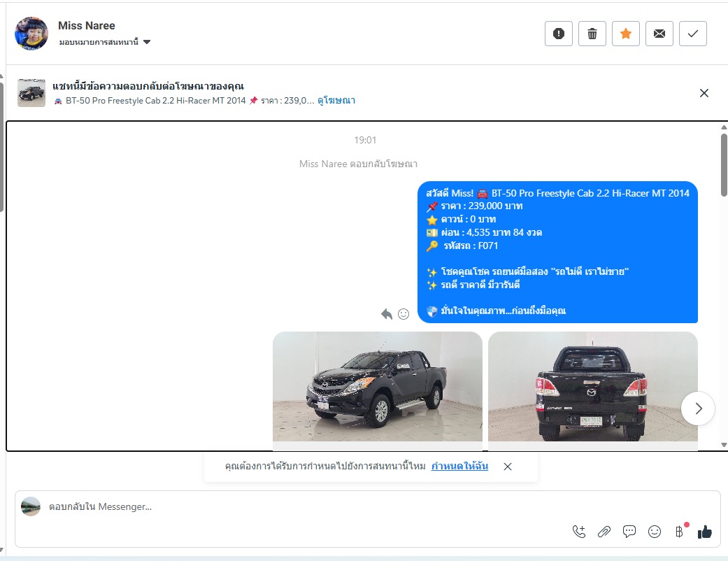This screenshot has width=728, height=561.
Task: Expand the assign conversation dropdown
Action: pos(104,42)
